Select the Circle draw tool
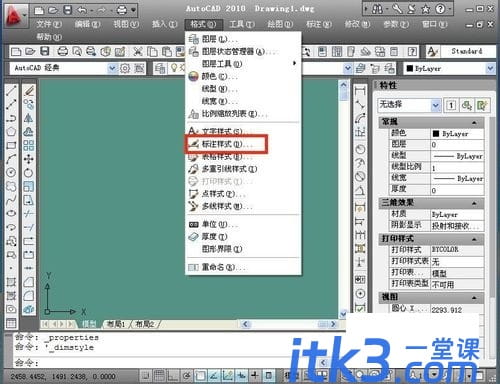The height and width of the screenshot is (384, 500). tap(11, 173)
